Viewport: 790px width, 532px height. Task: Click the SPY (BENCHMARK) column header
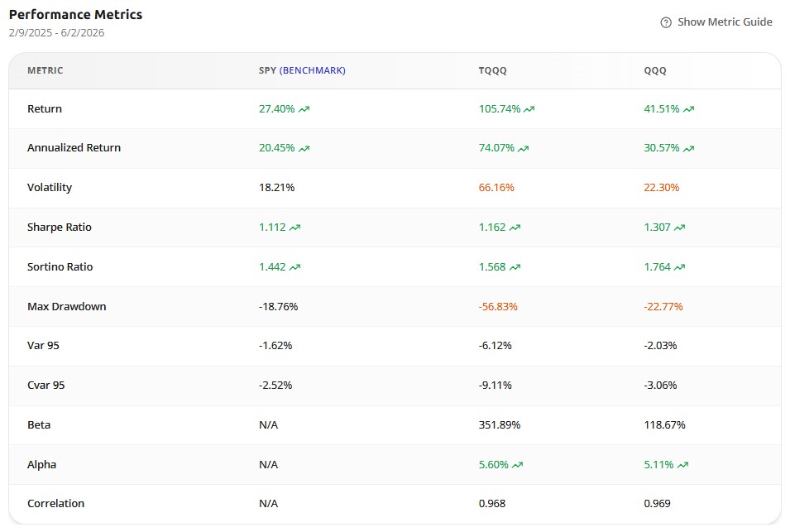[x=302, y=70]
